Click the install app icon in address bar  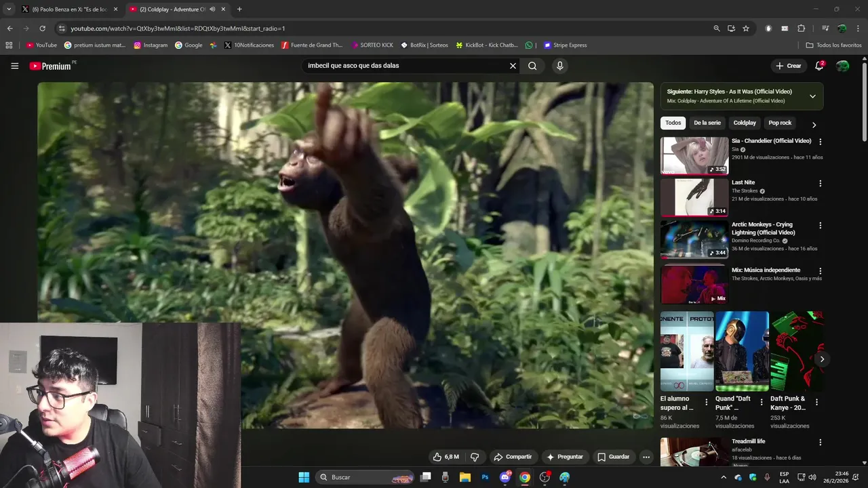pyautogui.click(x=731, y=28)
